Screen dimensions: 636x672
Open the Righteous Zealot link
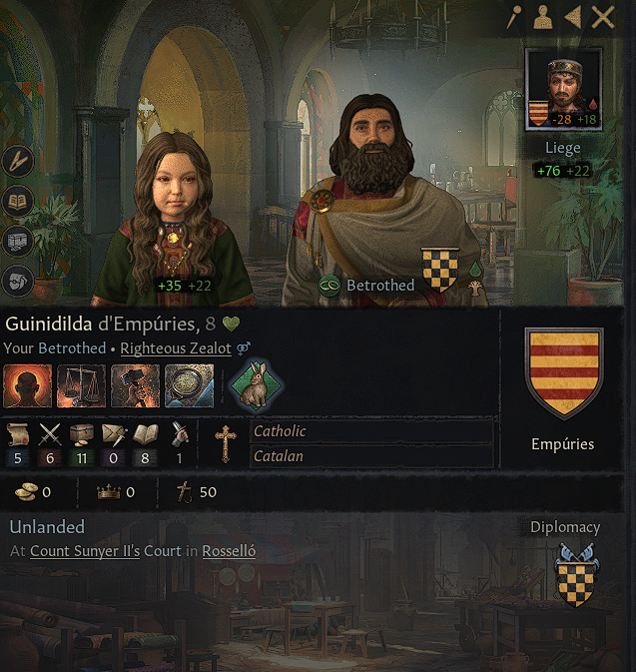tap(176, 348)
